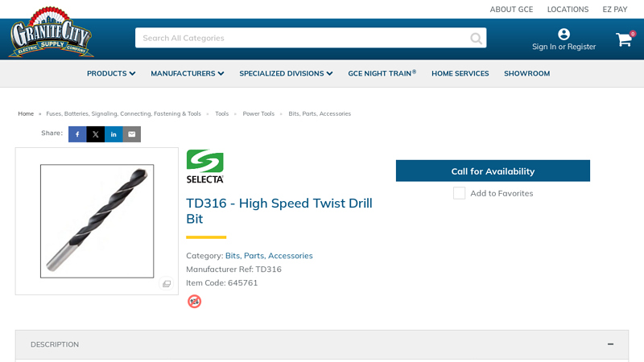Image resolution: width=644 pixels, height=362 pixels.
Task: Go to Home breadcrumb
Action: coord(26,113)
